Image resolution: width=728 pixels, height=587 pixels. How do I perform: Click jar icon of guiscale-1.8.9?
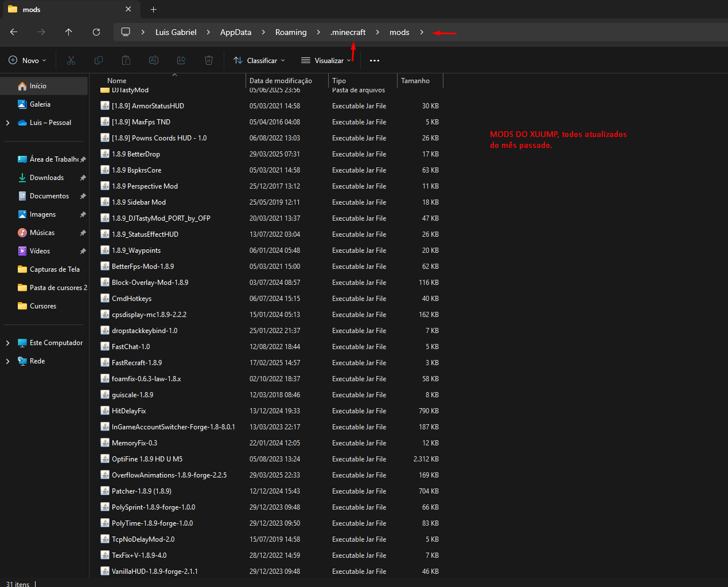(x=105, y=394)
